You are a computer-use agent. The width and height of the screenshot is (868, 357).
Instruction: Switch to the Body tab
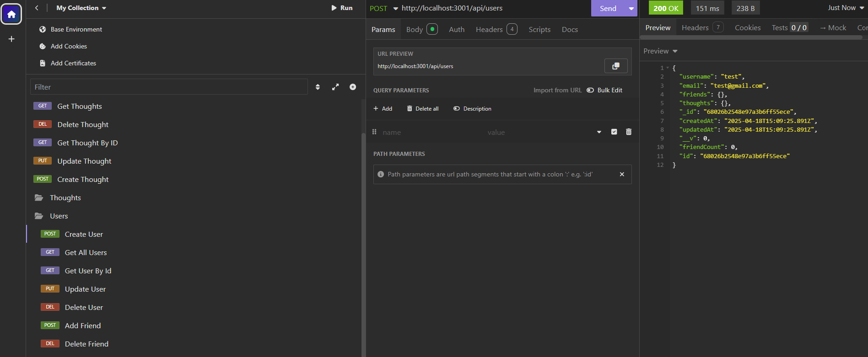pyautogui.click(x=422, y=29)
